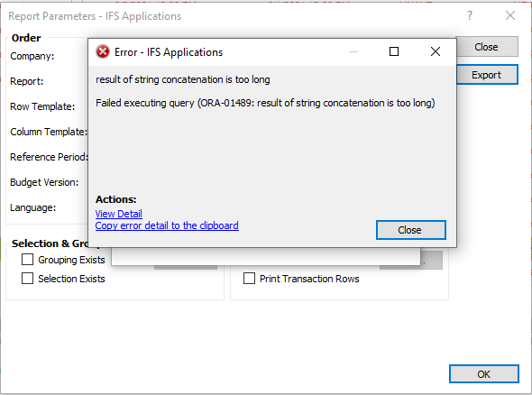
Task: Tick the Selection Exists checkbox
Action: 27,279
